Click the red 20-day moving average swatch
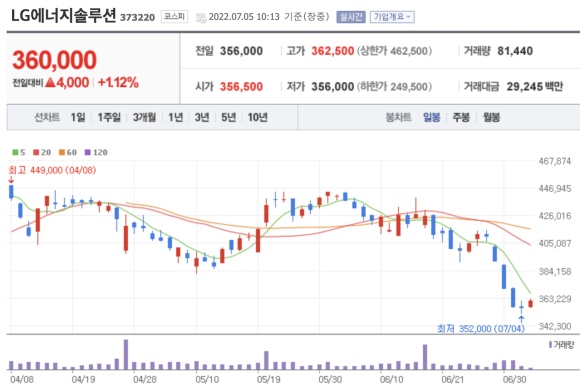This screenshot has height=391, width=580. click(x=36, y=152)
